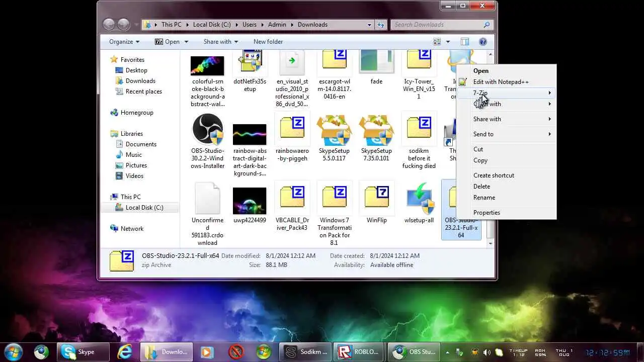Open the Pictures library
Image resolution: width=644 pixels, height=362 pixels.
[136, 165]
